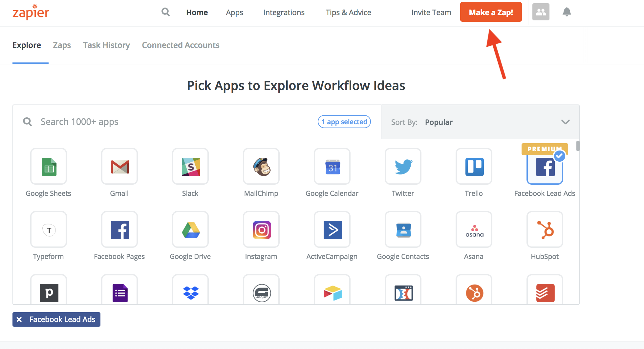Select the Asana app icon

pos(474,229)
